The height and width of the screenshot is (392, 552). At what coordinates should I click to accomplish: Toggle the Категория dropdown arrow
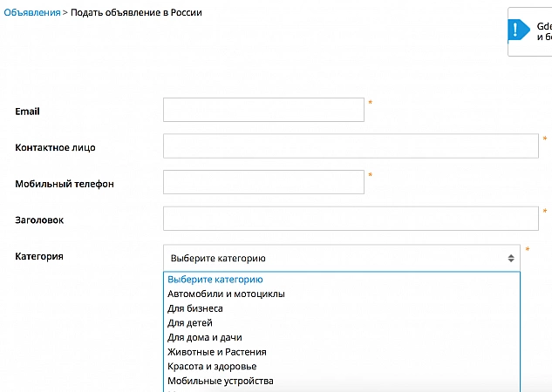pyautogui.click(x=511, y=258)
